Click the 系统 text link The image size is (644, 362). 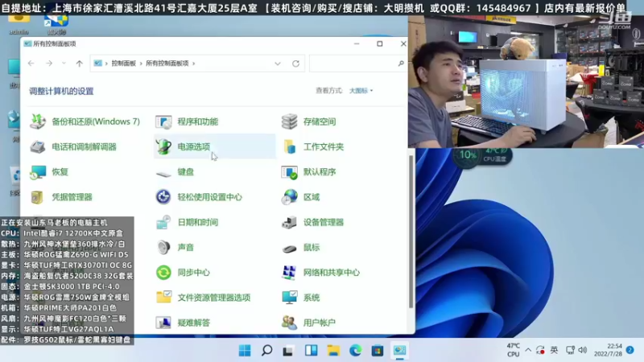coord(312,298)
